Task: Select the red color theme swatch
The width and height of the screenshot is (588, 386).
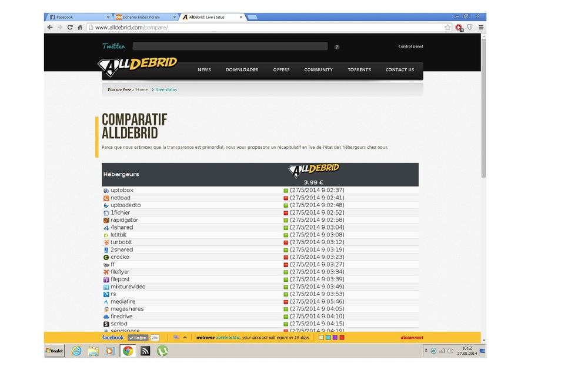Action: click(x=342, y=338)
